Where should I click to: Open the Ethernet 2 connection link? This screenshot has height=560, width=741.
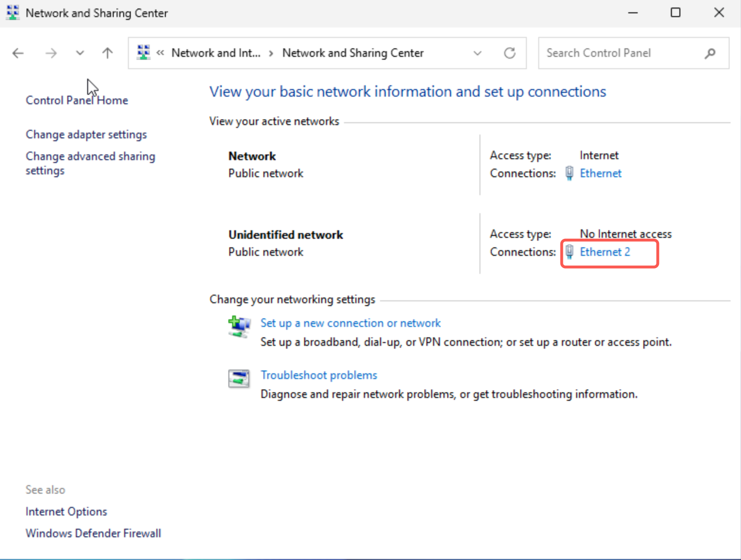[x=605, y=252]
